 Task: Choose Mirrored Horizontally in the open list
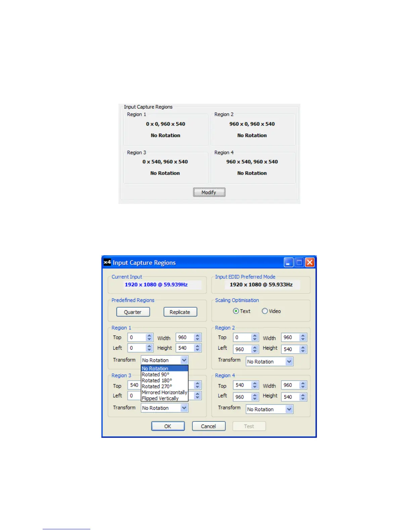coord(165,392)
